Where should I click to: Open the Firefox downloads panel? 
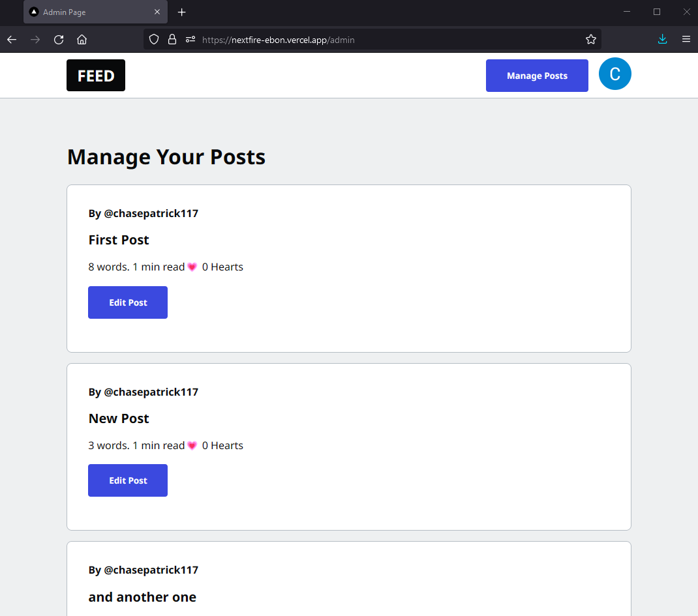click(662, 39)
